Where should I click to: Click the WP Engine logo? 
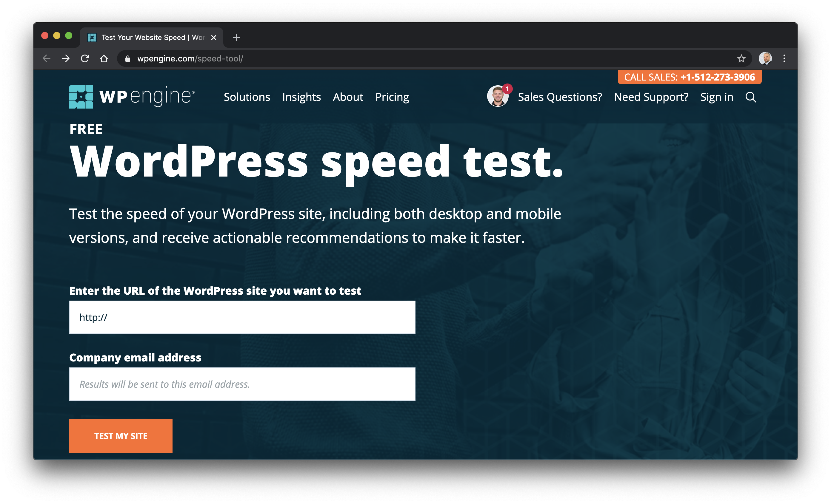132,97
